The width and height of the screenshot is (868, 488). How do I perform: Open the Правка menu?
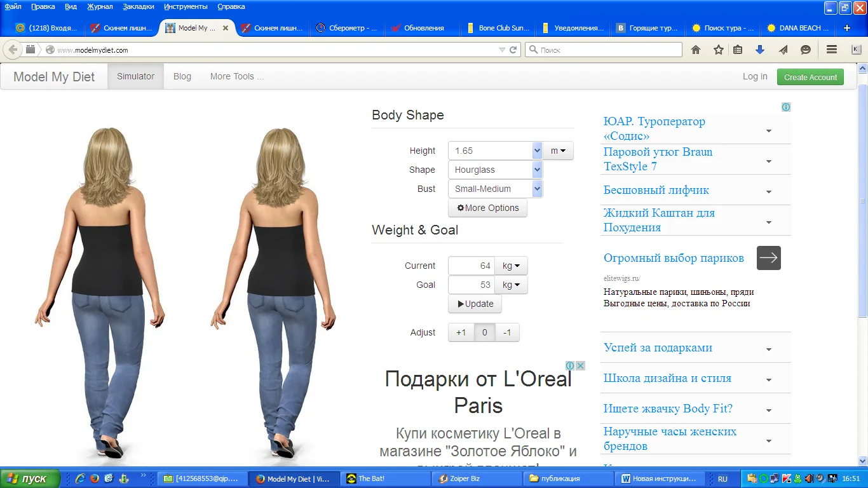coord(43,6)
